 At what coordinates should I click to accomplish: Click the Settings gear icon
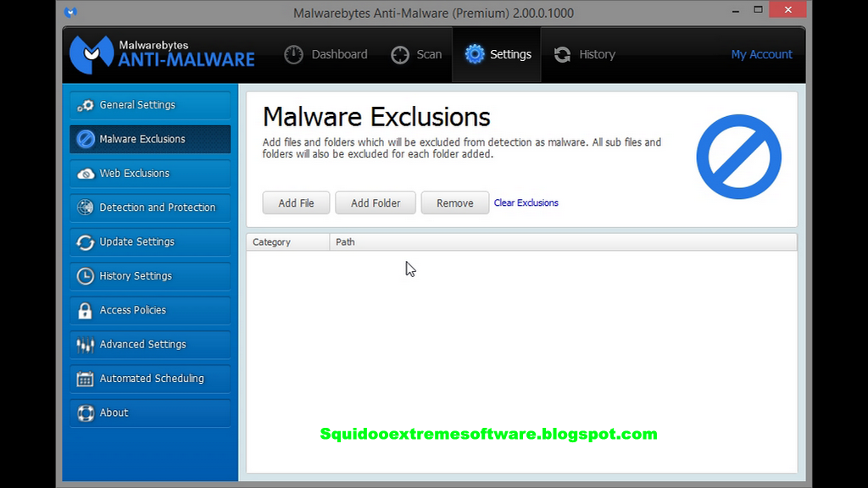(x=475, y=54)
